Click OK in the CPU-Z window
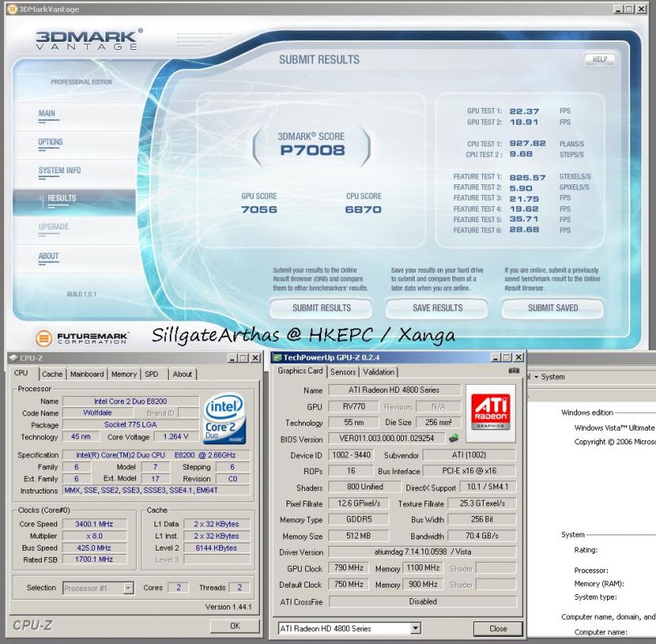The width and height of the screenshot is (656, 644). click(x=234, y=625)
